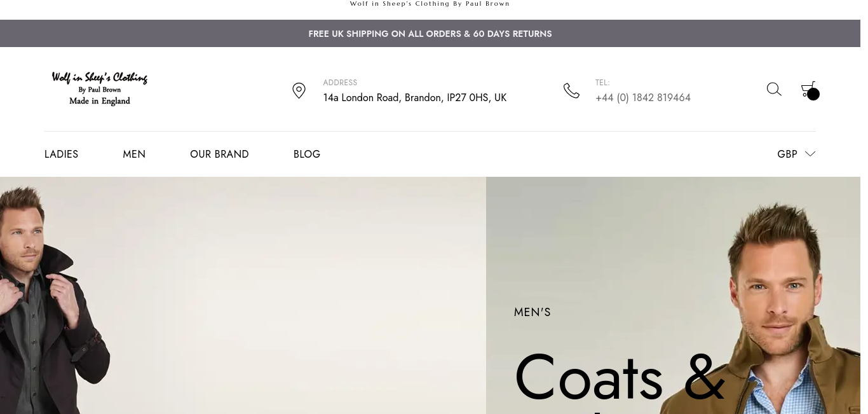Image resolution: width=868 pixels, height=414 pixels.
Task: Click the ADDRESS label in the header
Action: click(x=340, y=83)
